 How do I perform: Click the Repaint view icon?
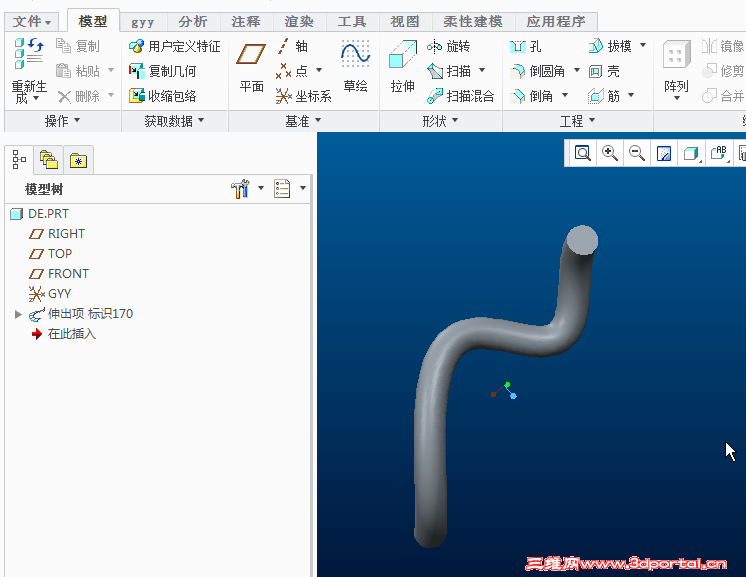click(664, 153)
